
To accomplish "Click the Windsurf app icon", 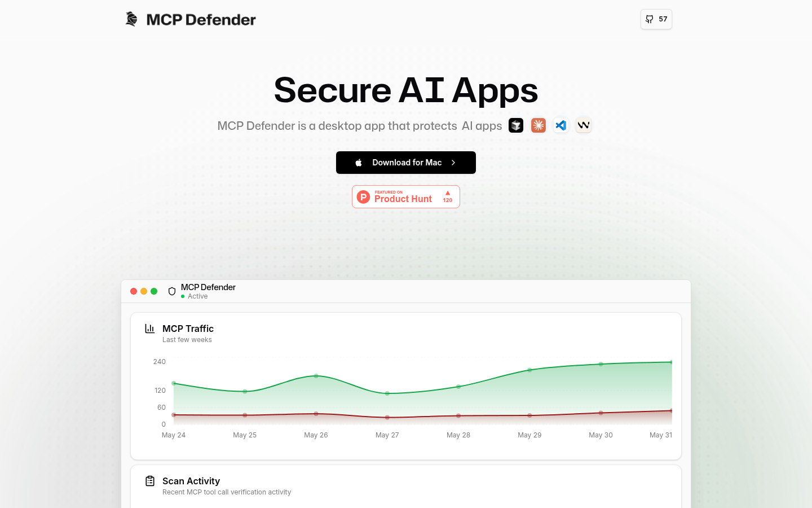I will 584,125.
